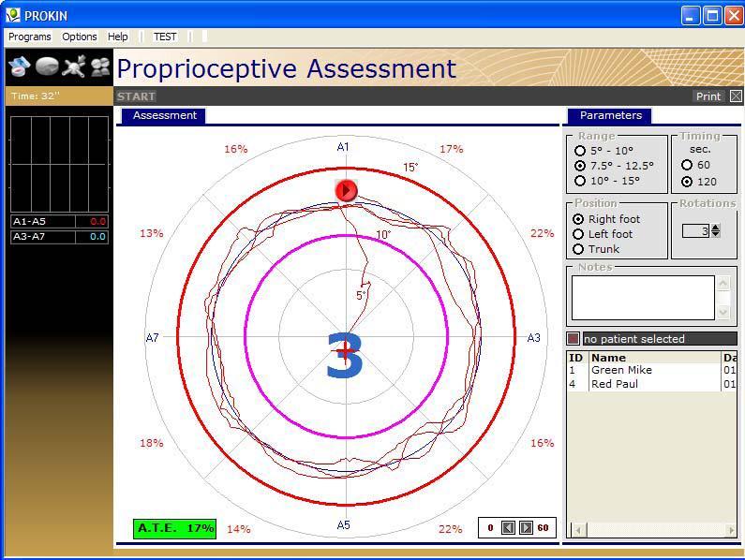Click the previous arrow in playback box
Viewport: 745px width, 560px height.
click(x=508, y=528)
